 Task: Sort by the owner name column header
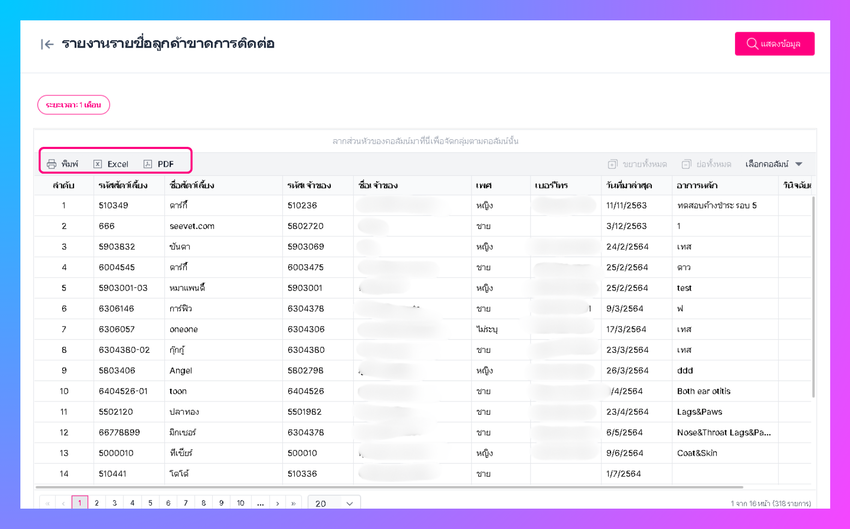click(412, 185)
